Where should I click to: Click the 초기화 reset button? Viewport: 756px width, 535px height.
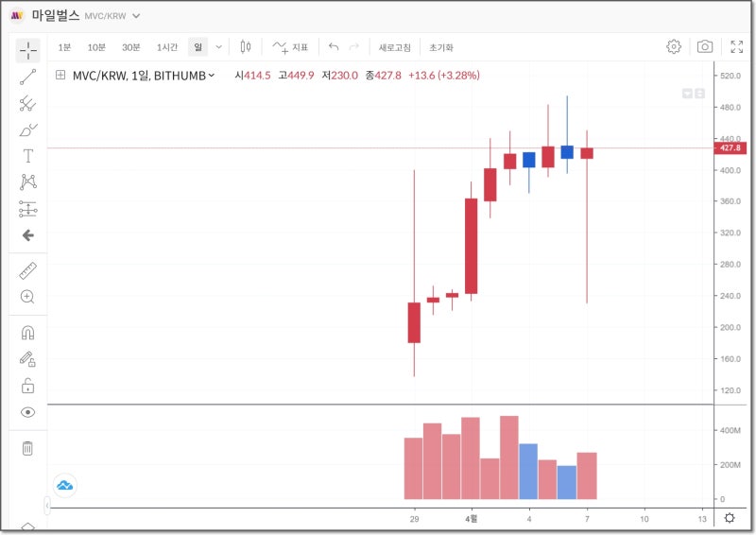coord(441,47)
